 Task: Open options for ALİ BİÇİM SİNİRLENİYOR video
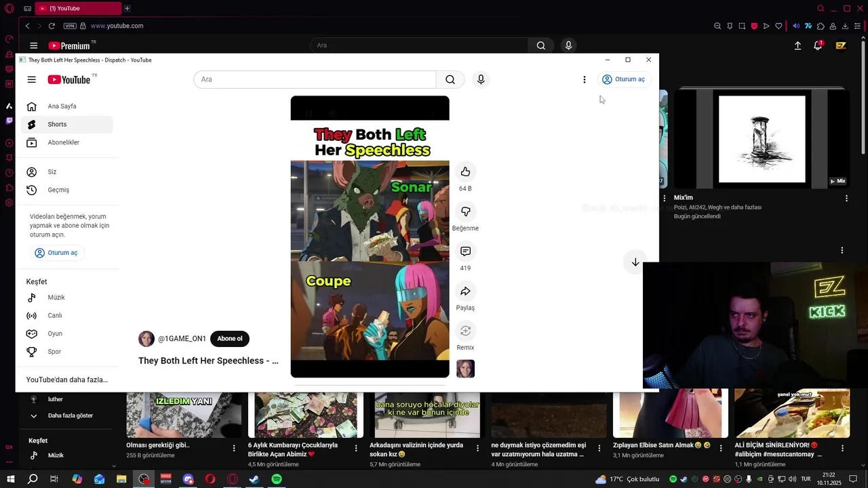click(842, 449)
